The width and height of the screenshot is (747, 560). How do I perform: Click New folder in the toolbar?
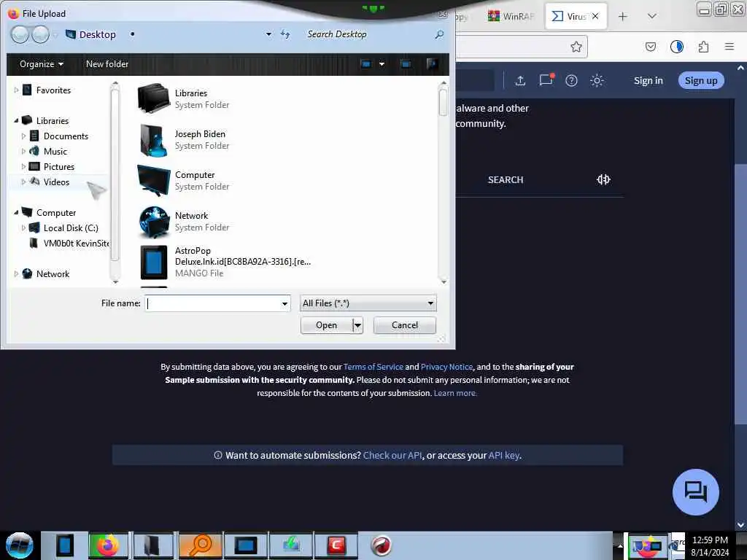(x=107, y=64)
